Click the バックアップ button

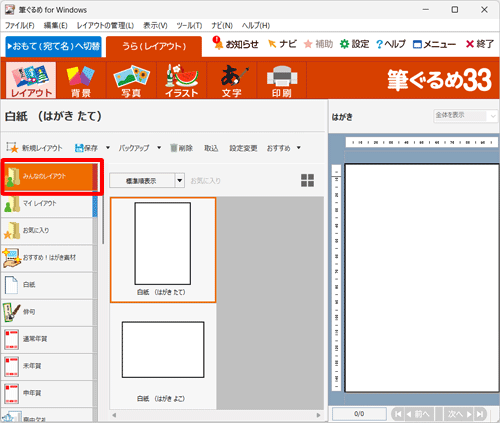pyautogui.click(x=134, y=148)
